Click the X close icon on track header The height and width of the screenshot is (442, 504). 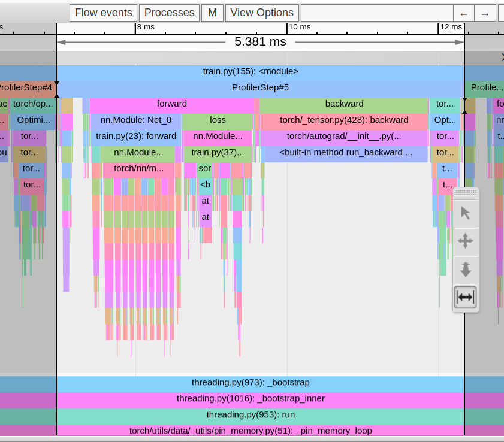click(x=501, y=57)
